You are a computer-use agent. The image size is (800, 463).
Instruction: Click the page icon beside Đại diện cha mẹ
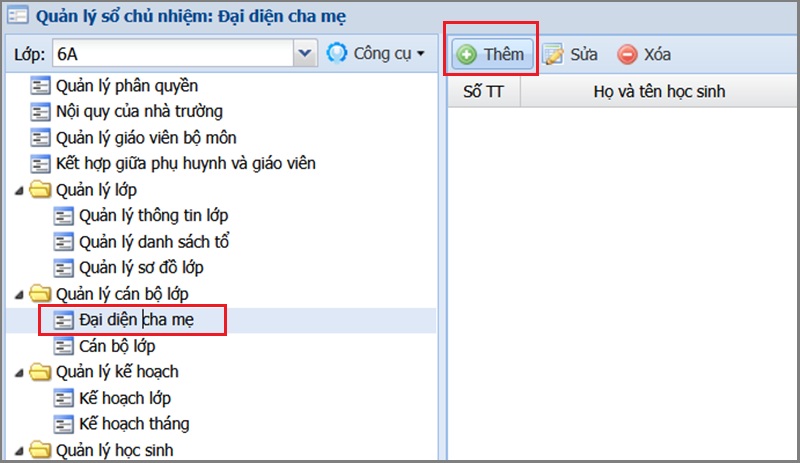63,320
